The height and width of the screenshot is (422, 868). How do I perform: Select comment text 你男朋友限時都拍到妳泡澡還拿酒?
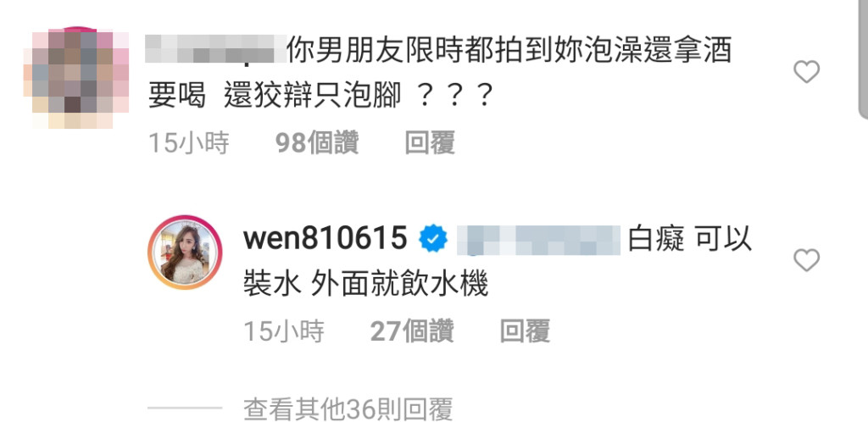(509, 50)
